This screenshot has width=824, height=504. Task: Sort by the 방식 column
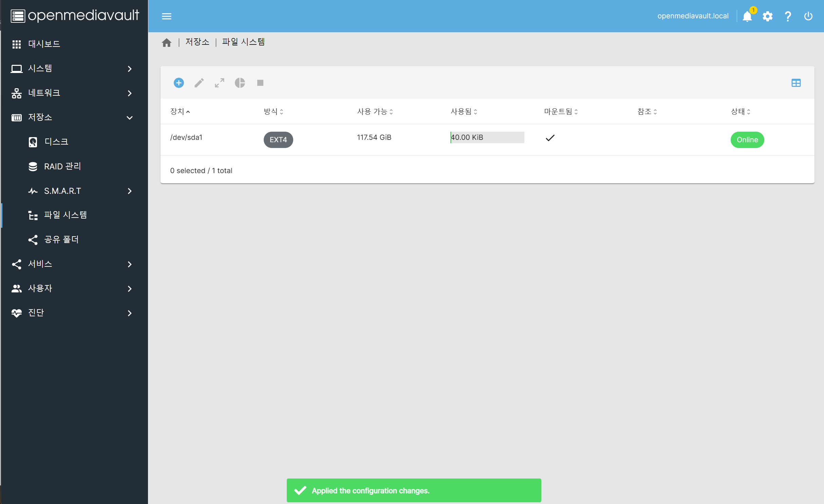(273, 111)
